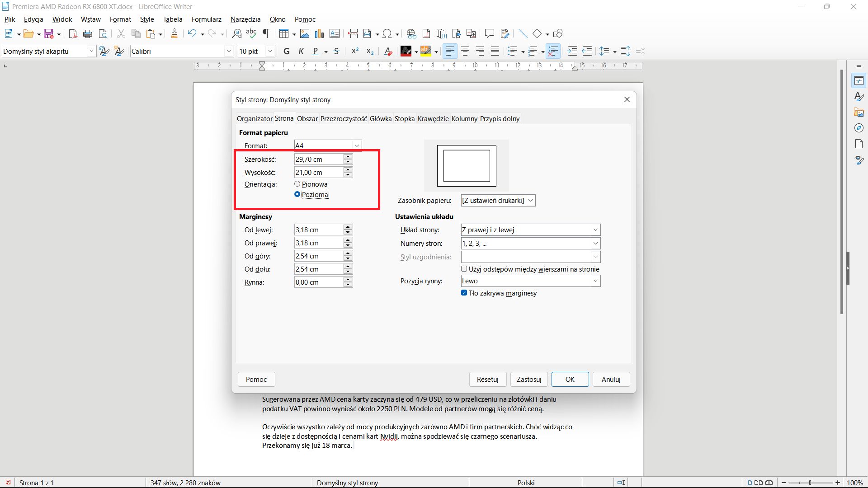Click the Save document icon
868x488 pixels.
point(49,34)
